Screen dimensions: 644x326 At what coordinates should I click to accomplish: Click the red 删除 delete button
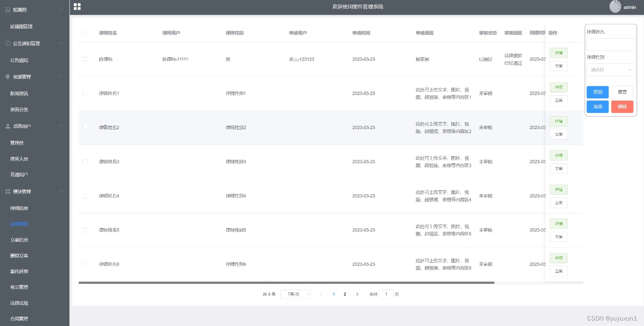pyautogui.click(x=622, y=107)
